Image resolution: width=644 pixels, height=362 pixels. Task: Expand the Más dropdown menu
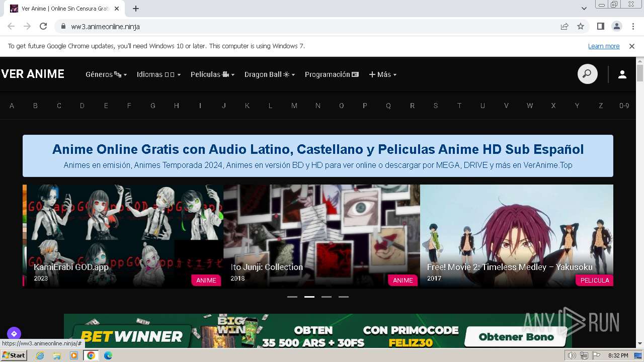point(383,74)
